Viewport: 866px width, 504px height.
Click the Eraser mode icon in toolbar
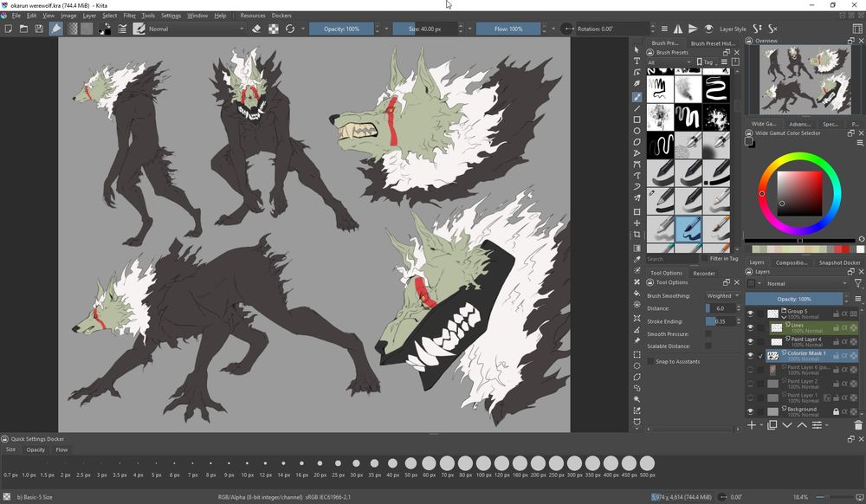pos(256,29)
